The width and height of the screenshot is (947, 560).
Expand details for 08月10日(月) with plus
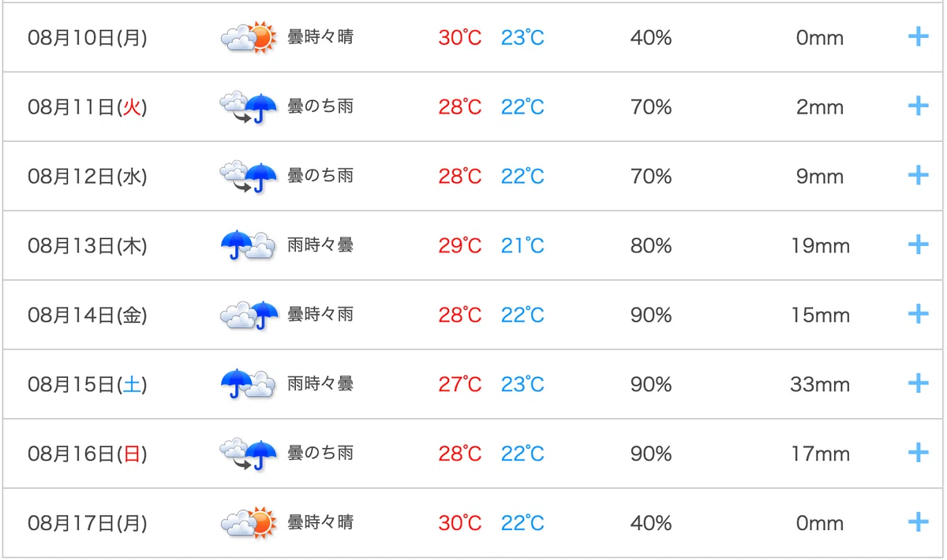point(918,36)
